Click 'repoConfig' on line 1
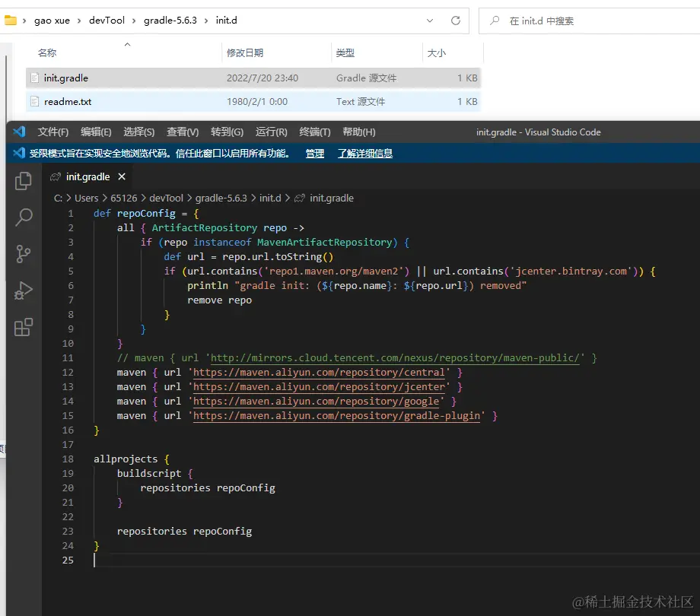 (x=146, y=214)
